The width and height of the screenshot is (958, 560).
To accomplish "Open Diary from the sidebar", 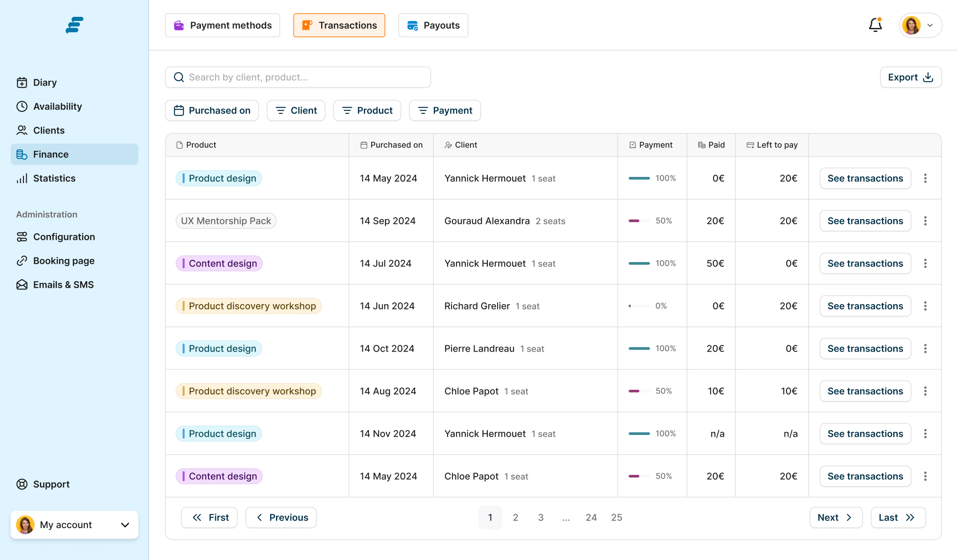I will (x=44, y=82).
